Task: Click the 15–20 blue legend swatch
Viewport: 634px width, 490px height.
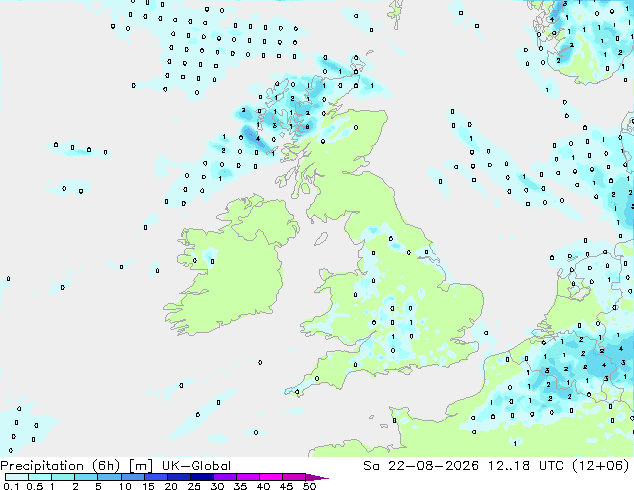Action: pyautogui.click(x=155, y=477)
